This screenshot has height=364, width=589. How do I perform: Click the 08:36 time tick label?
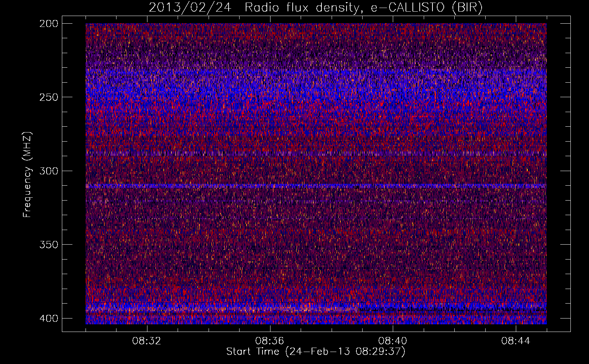[x=270, y=341]
